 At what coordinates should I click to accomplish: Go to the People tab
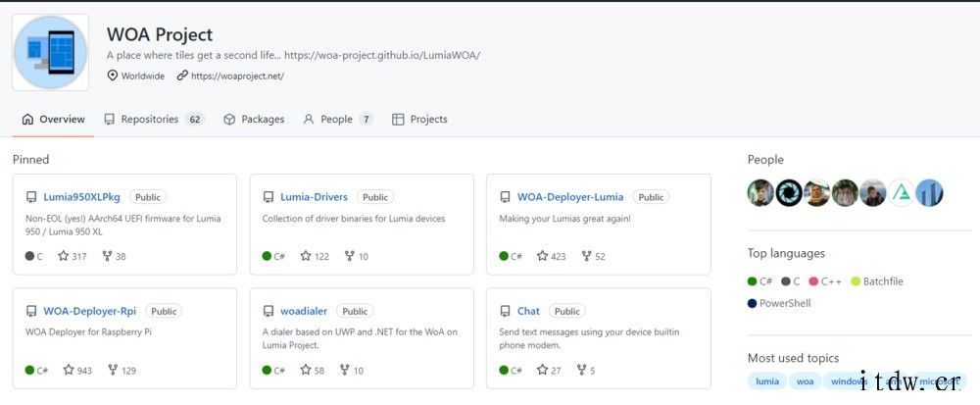[x=336, y=120]
